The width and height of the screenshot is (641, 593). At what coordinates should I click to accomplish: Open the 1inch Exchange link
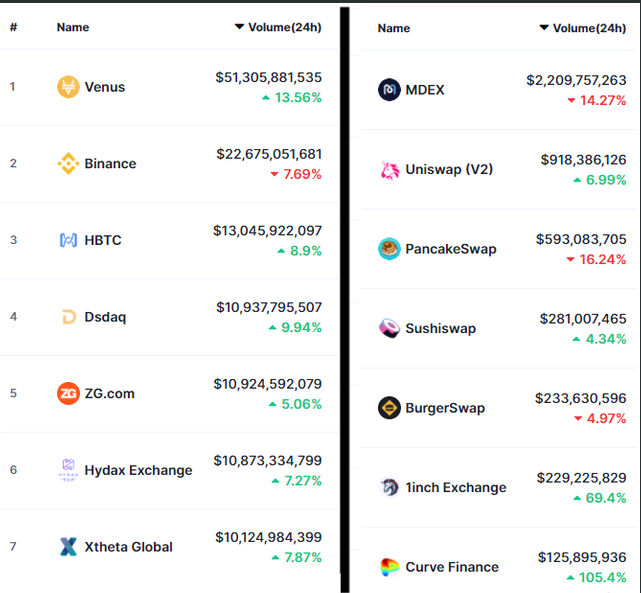click(x=456, y=487)
